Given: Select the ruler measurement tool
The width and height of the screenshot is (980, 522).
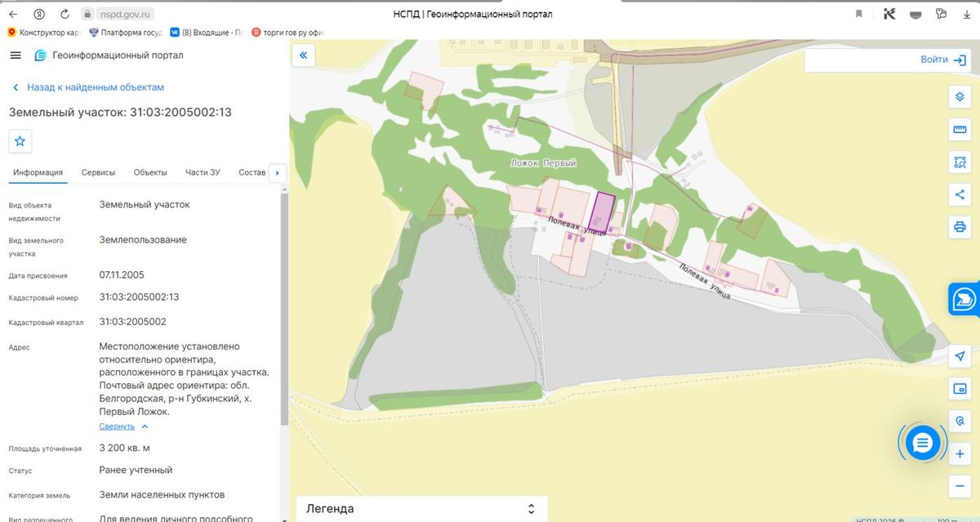Looking at the screenshot, I should pos(960,130).
